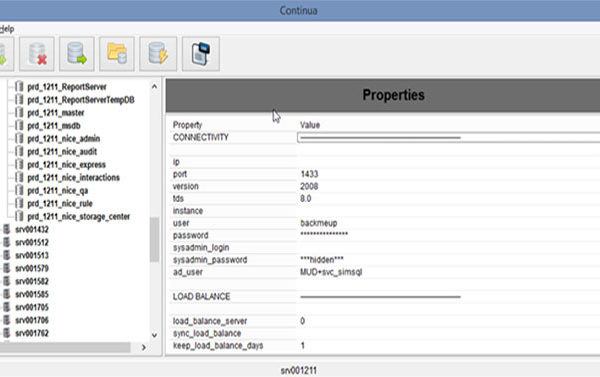Select prd_1211_nice_qa database

coord(57,191)
